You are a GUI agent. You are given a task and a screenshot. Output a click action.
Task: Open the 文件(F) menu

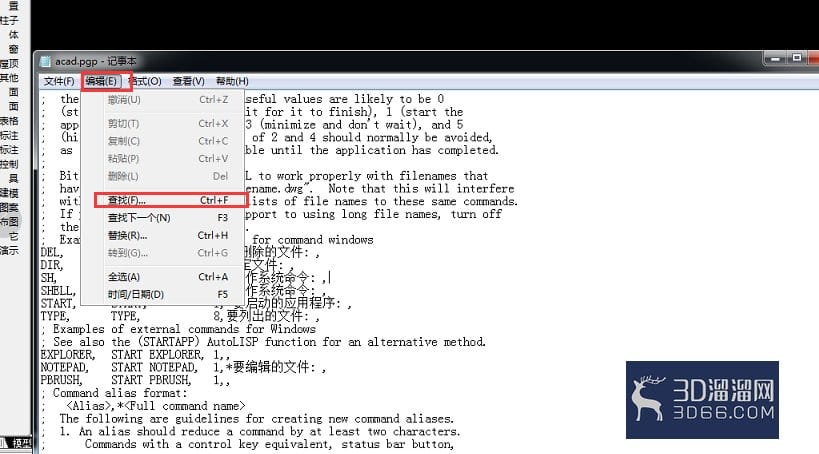point(58,82)
